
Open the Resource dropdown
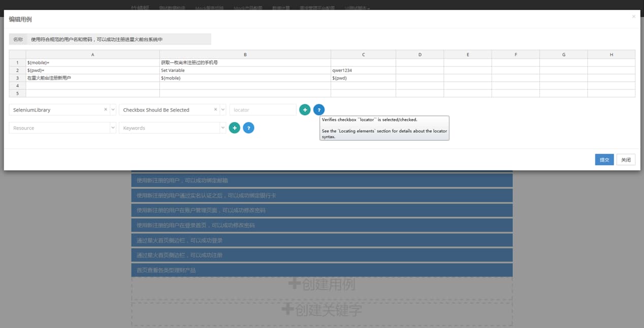[x=62, y=128]
